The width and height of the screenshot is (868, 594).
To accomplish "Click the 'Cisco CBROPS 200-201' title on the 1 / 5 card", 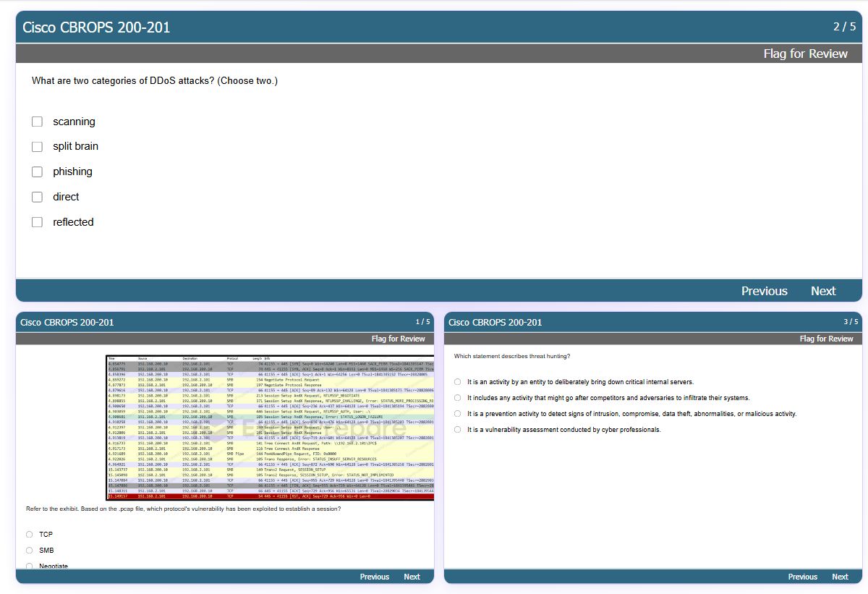I will (x=67, y=323).
